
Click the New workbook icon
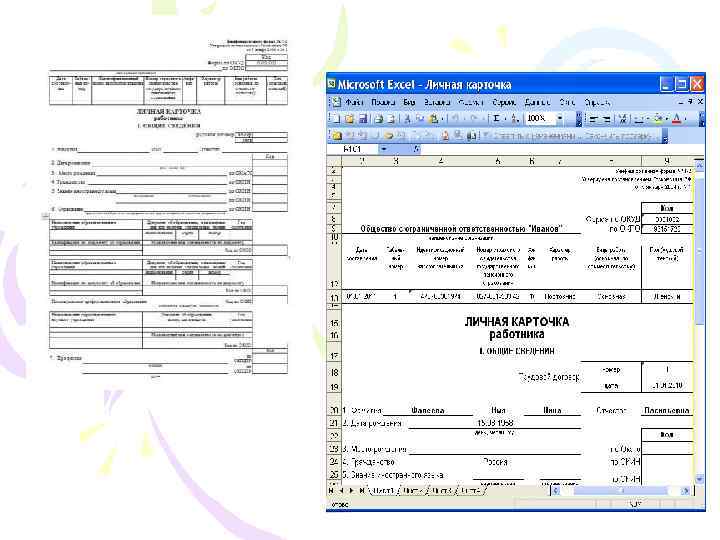pos(335,119)
